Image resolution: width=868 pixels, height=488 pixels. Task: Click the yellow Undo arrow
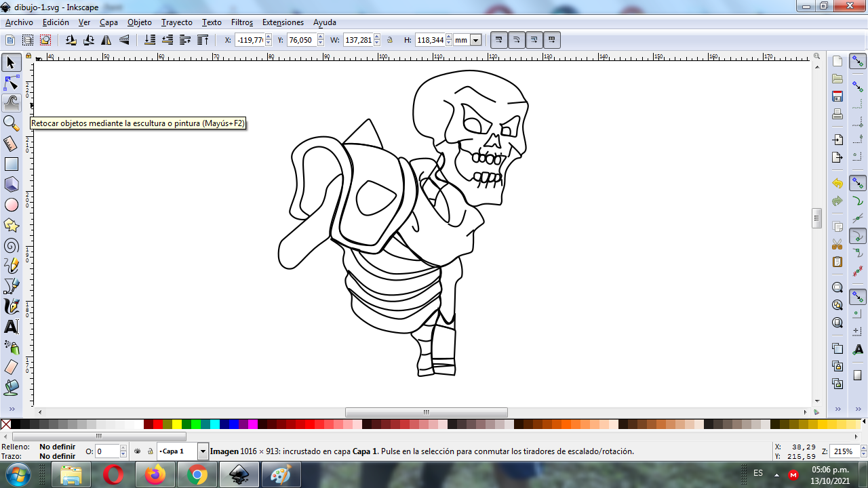coord(837,184)
